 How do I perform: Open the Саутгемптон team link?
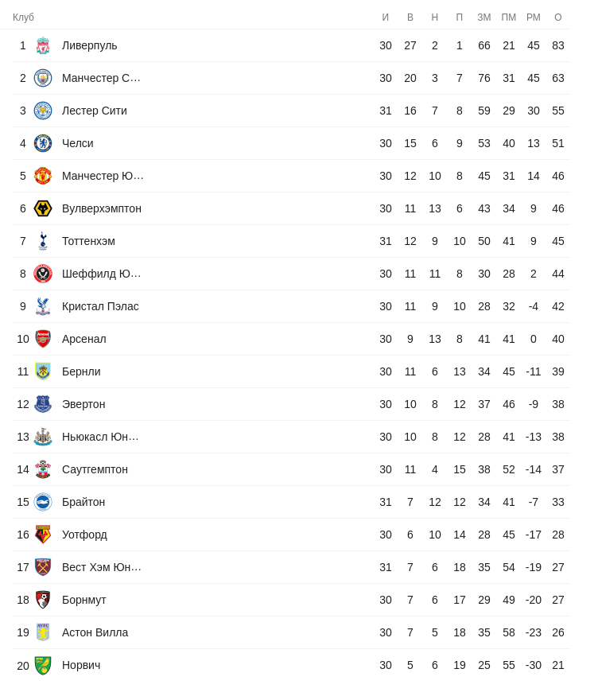[x=95, y=469]
